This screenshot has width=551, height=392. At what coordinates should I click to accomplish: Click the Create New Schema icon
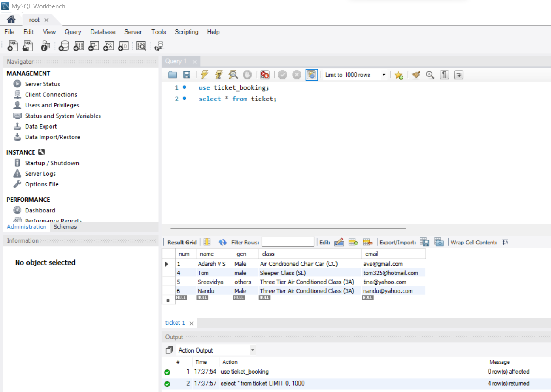[63, 46]
